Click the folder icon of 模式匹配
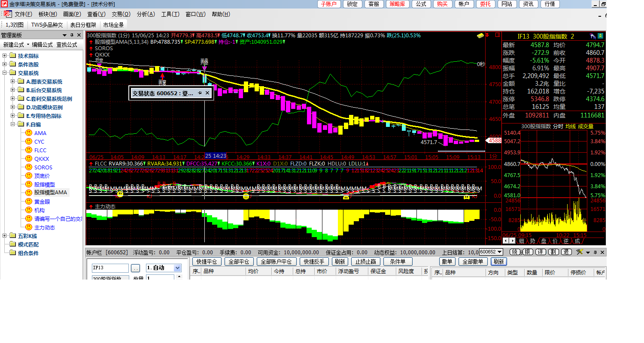 [x=12, y=244]
